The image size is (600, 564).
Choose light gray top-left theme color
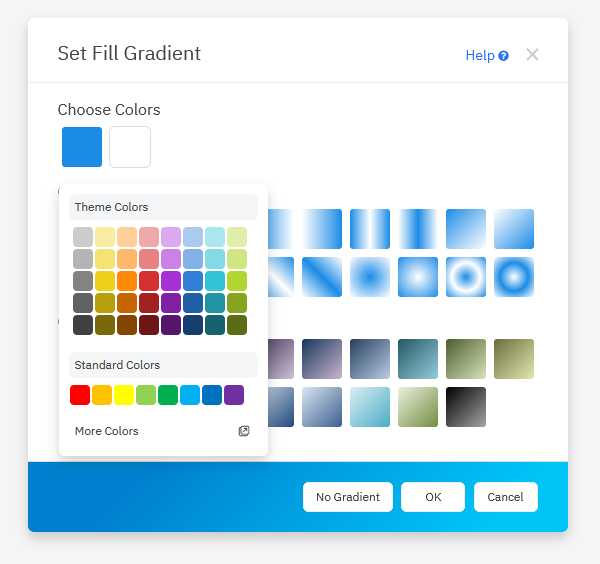[83, 237]
